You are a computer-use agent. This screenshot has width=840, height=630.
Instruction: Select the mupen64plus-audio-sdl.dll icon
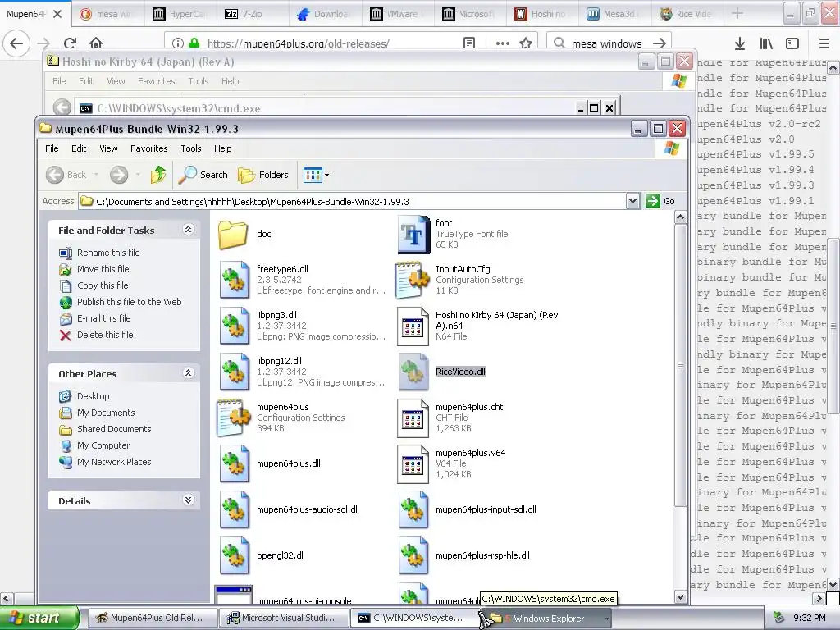(x=234, y=509)
